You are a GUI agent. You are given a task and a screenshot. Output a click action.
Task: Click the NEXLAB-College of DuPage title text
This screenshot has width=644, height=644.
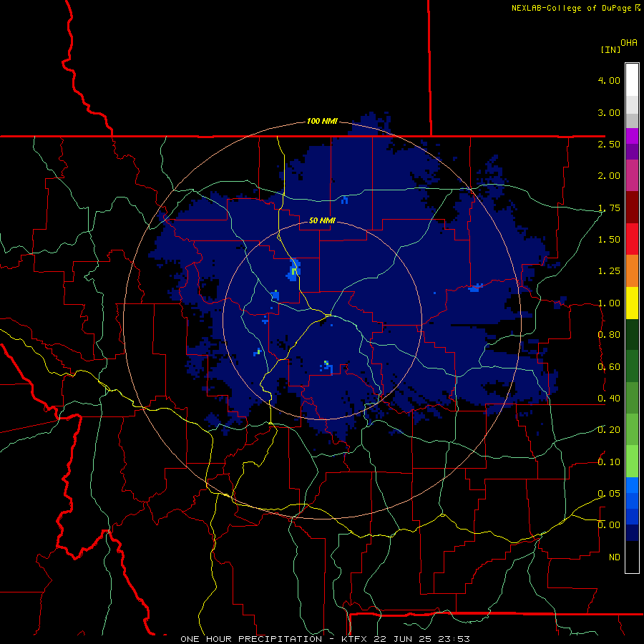571,8
